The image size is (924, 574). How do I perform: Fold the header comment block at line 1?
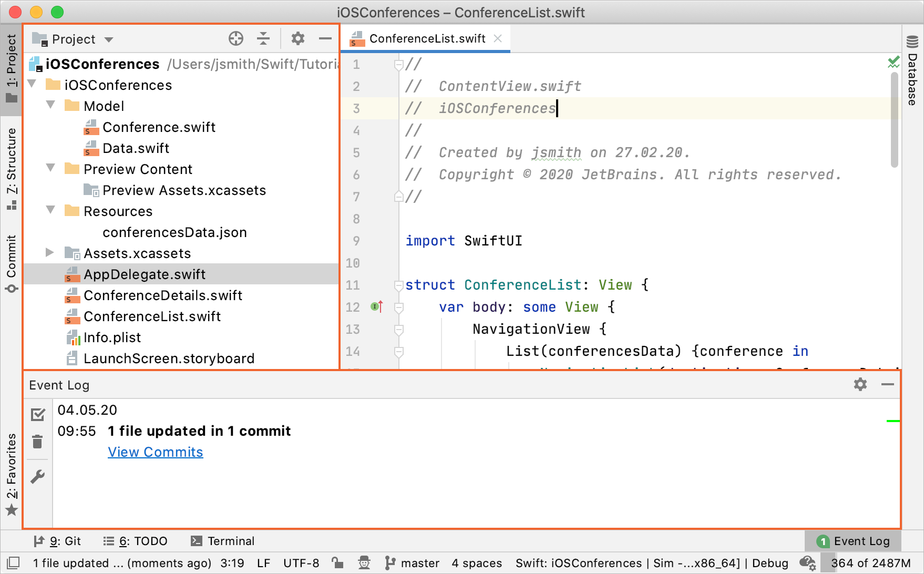(x=399, y=65)
